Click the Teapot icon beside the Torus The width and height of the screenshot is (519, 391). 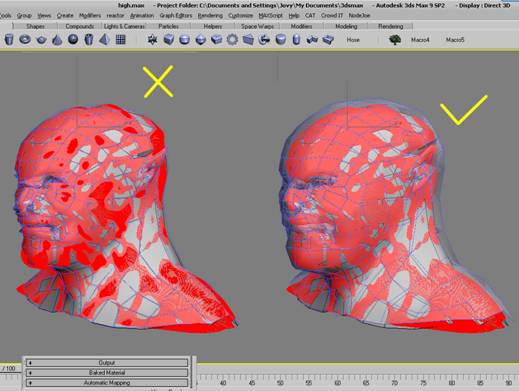point(41,40)
